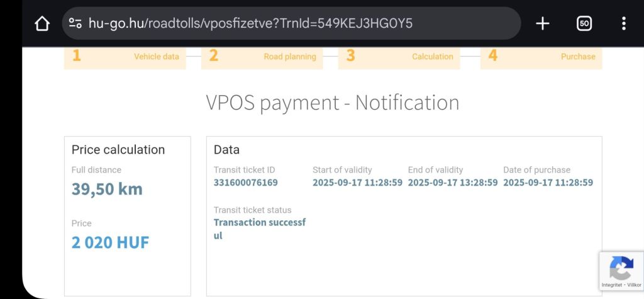Open the three-dot browser menu
Image resolution: width=644 pixels, height=299 pixels.
click(623, 24)
